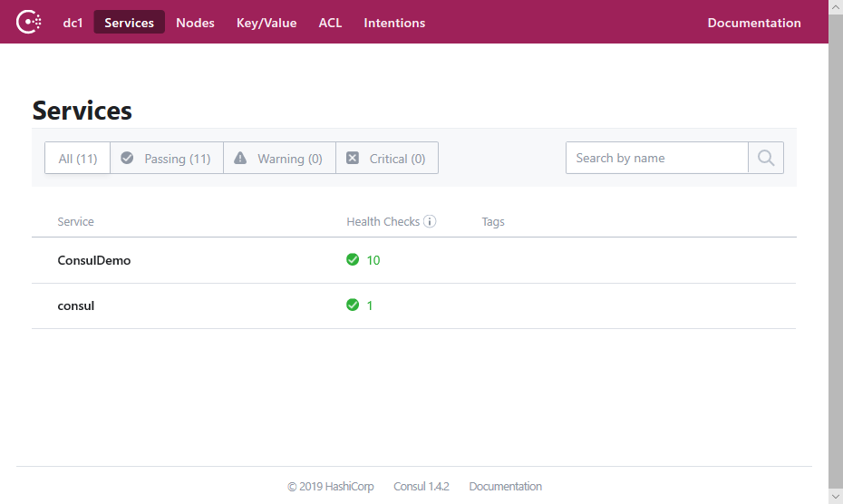Select the All (11) filter
The image size is (843, 504).
click(78, 159)
